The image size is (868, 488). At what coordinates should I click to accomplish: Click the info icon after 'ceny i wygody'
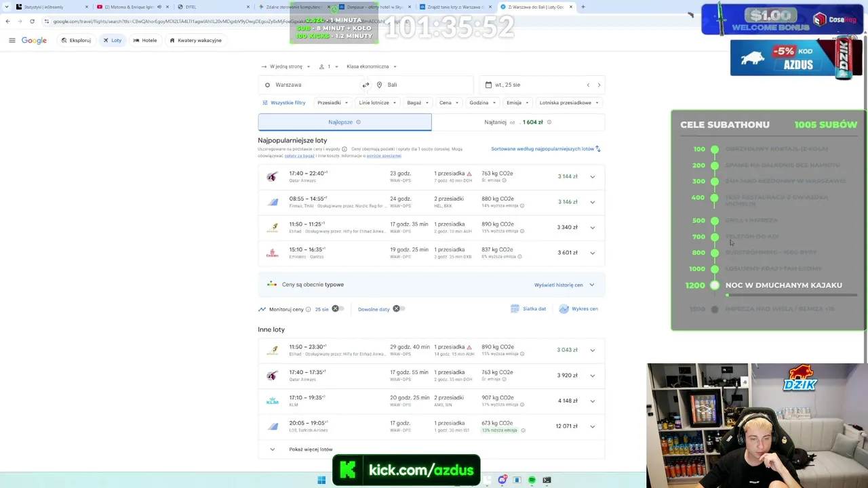(x=344, y=149)
